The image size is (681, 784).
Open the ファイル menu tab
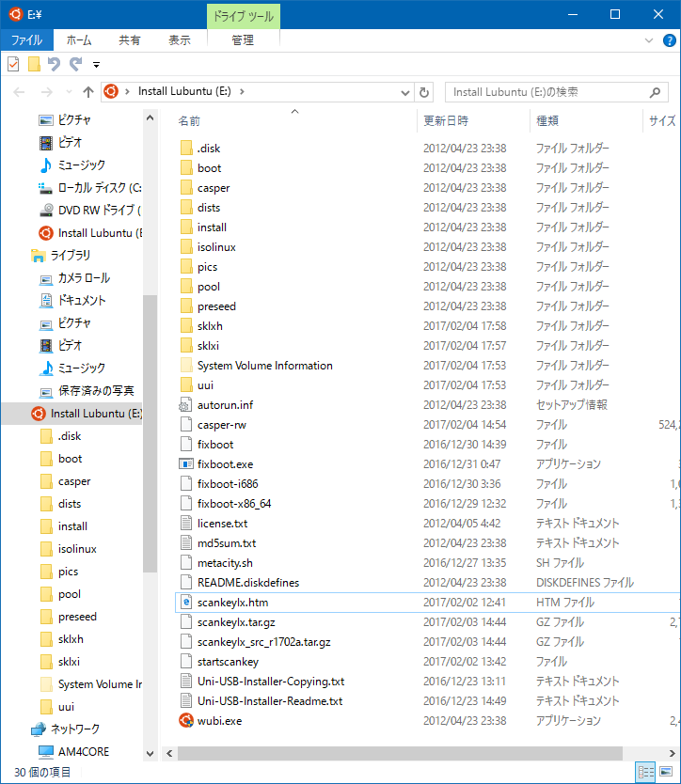pyautogui.click(x=26, y=40)
